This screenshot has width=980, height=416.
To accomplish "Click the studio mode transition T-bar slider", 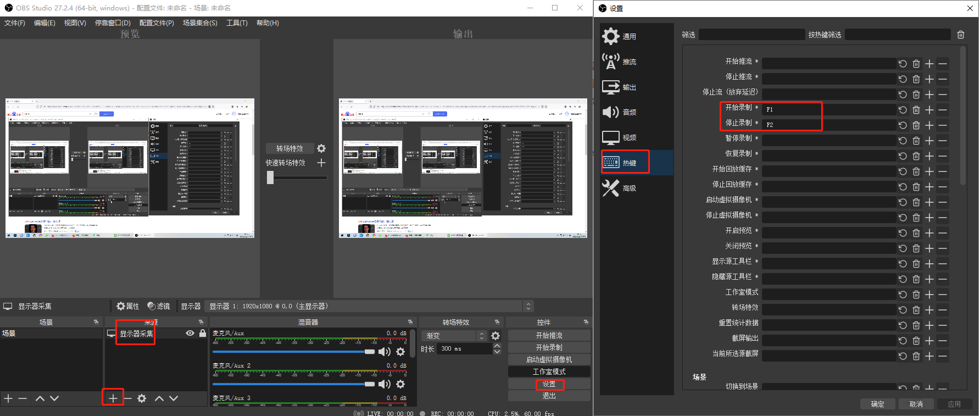I will pos(297,178).
